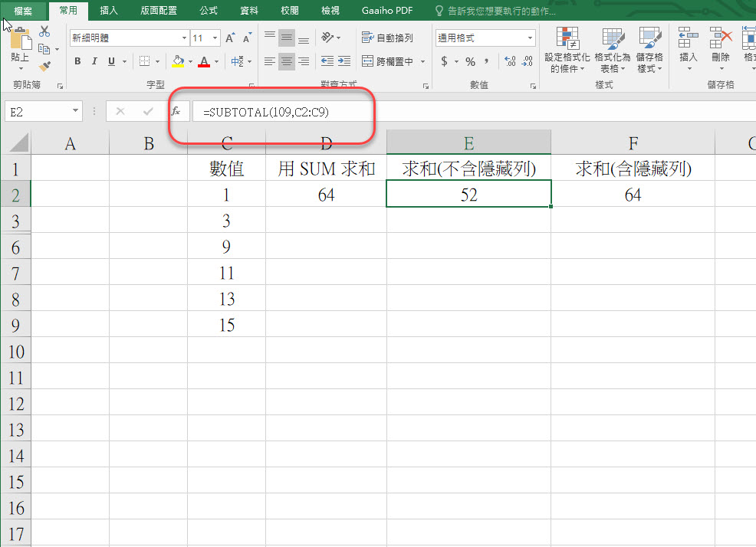Switch to the Gaaiho PDF tab

(387, 11)
